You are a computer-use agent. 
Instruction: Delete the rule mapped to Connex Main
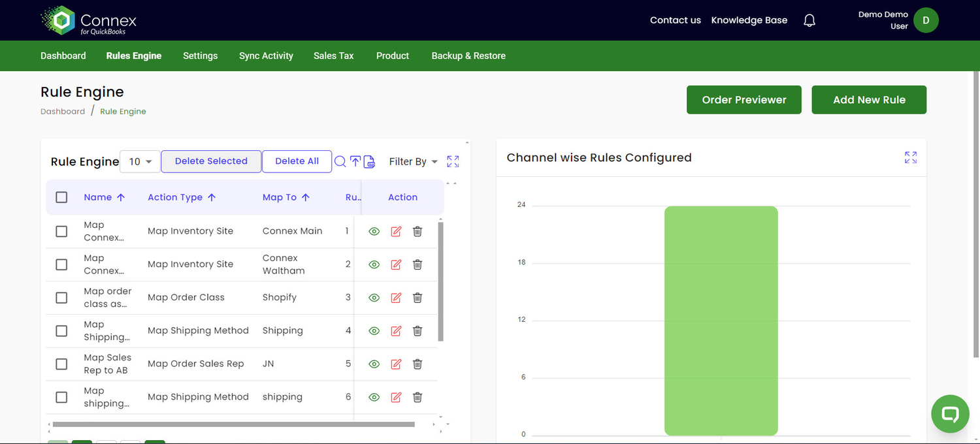click(x=417, y=231)
